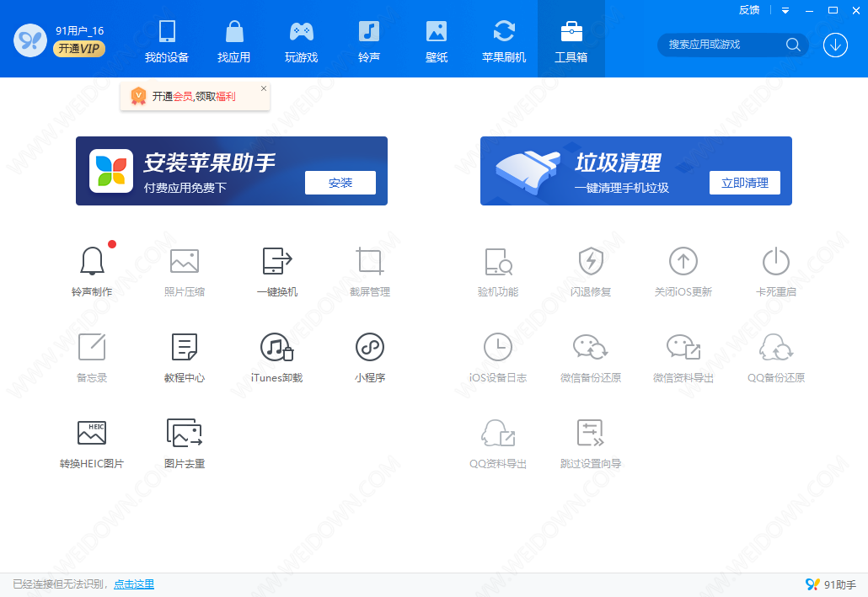868x597 pixels.
Task: Click the 91 user avatar logo
Action: pos(29,40)
